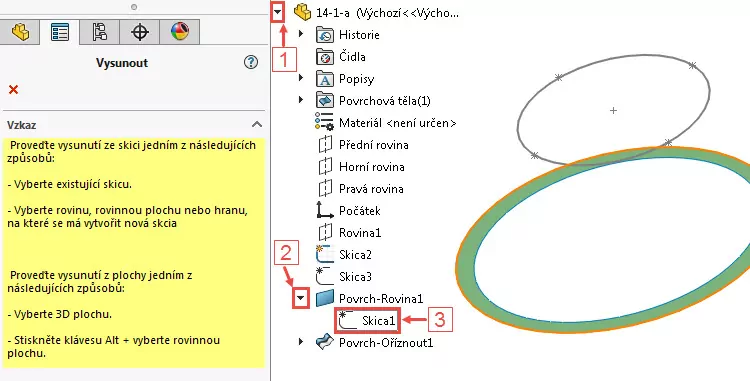Click the top panel drag handle dot
This screenshot has width=750, height=381.
click(x=134, y=7)
